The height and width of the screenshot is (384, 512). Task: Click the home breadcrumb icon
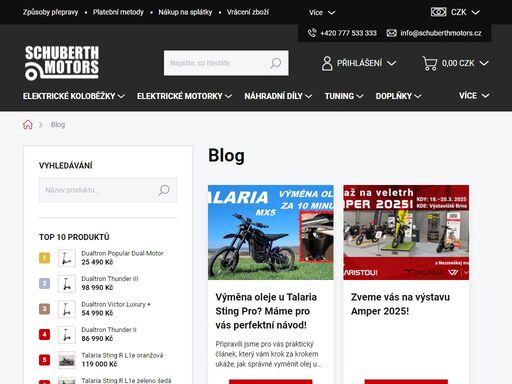coord(28,125)
